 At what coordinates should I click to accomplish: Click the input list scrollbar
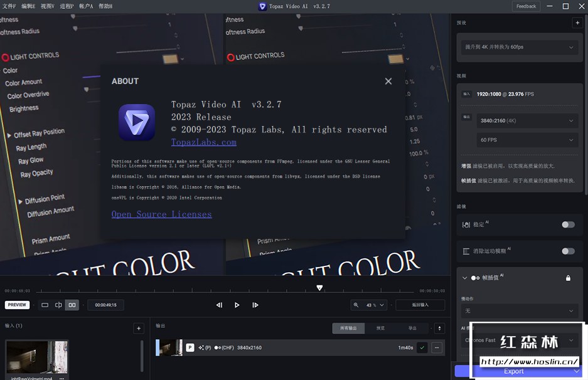142,356
